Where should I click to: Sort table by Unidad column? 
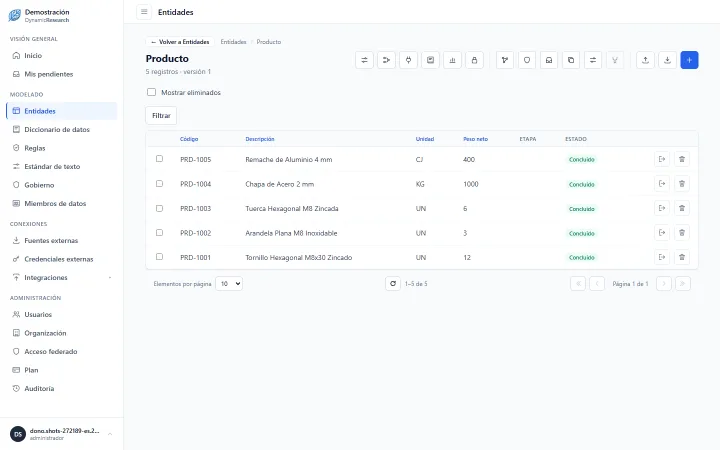point(425,139)
